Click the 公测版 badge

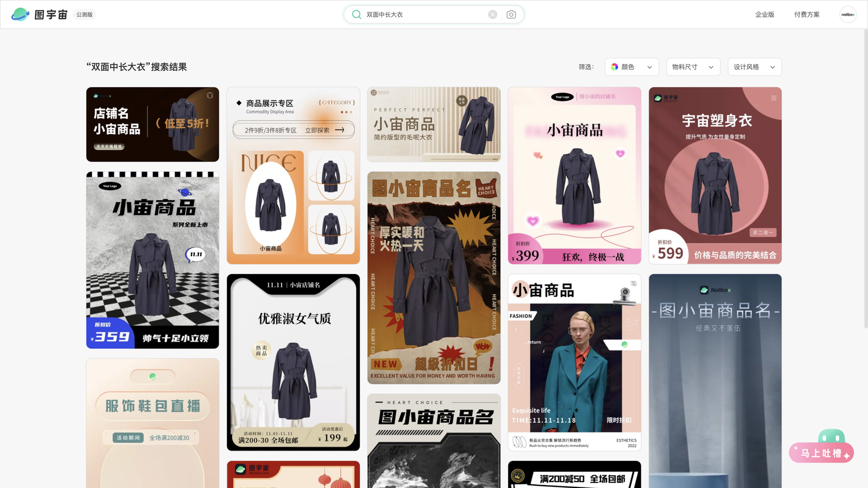84,14
